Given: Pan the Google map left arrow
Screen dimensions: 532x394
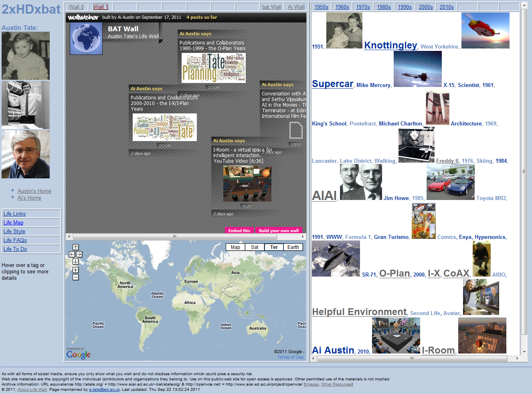Looking at the screenshot, I should click(x=72, y=255).
